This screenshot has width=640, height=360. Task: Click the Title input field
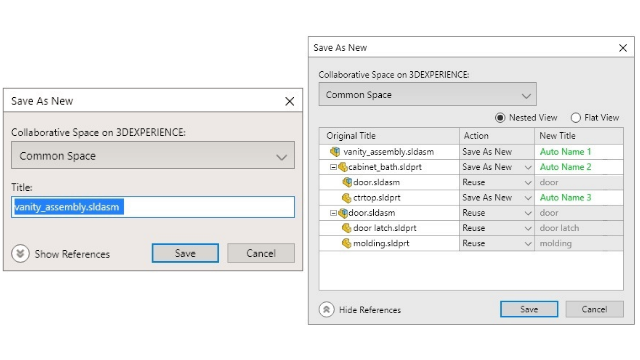click(x=153, y=207)
